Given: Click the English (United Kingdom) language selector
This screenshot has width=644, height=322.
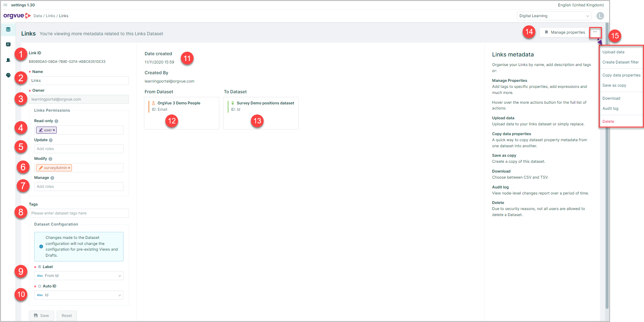Looking at the screenshot, I should [581, 5].
